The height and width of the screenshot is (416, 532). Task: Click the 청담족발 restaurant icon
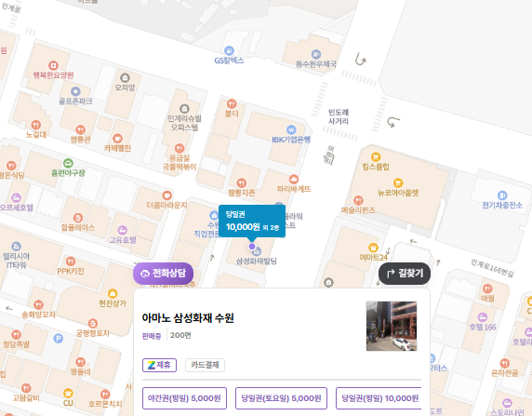16,334
